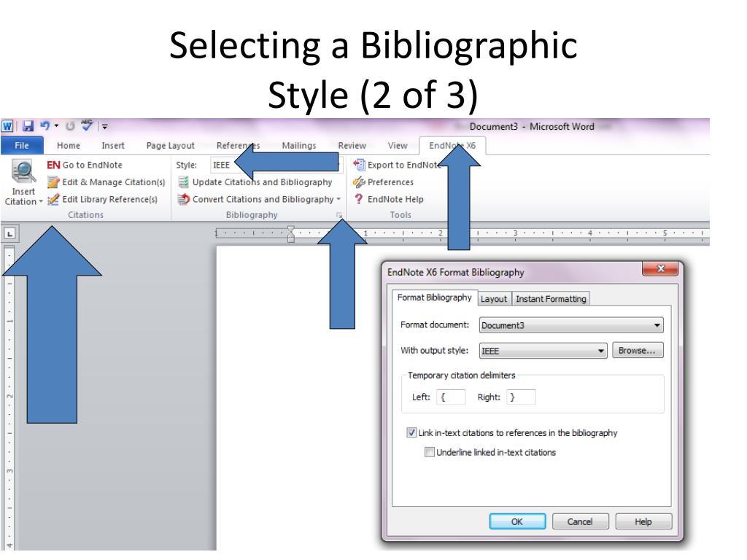Click the EndNote Help label
Viewport: 747px width, 560px height.
point(395,199)
